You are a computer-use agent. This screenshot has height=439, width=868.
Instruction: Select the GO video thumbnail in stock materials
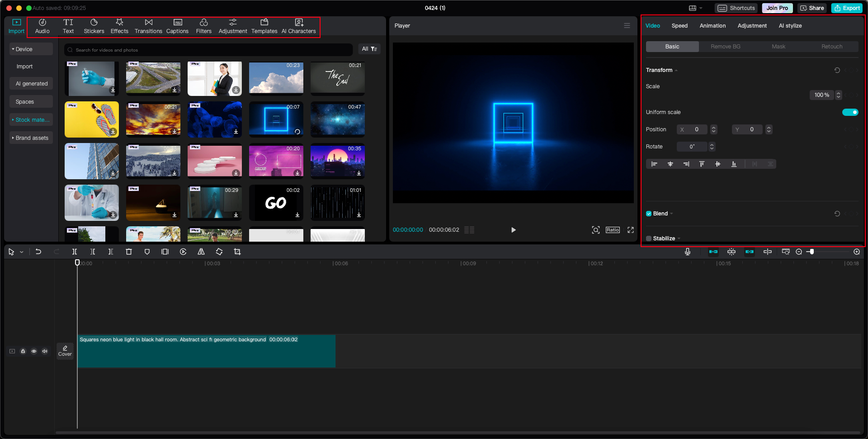[x=276, y=203]
